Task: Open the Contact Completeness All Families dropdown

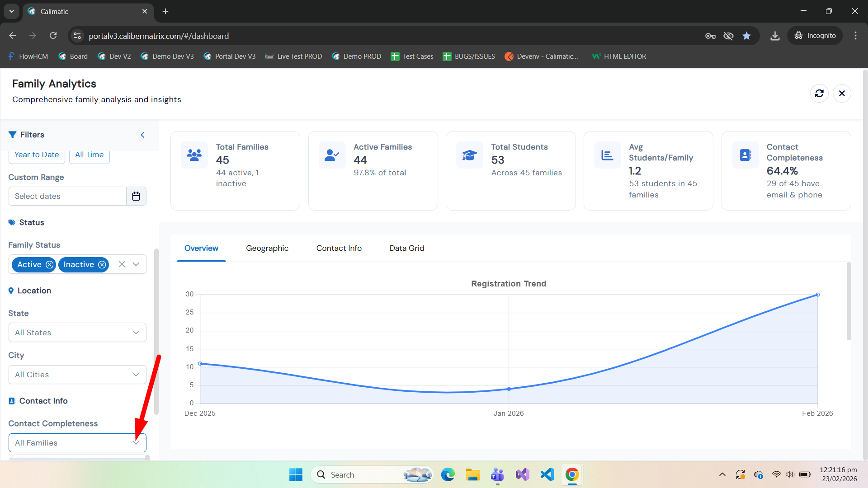Action: point(77,443)
